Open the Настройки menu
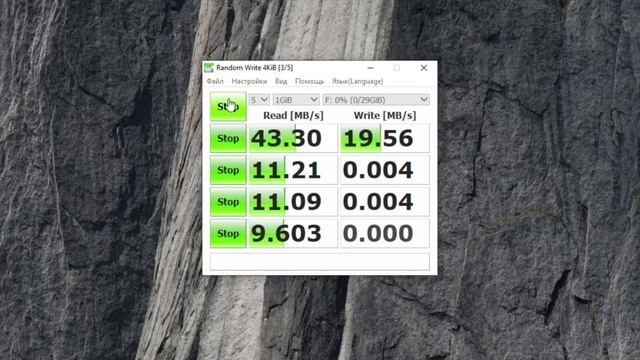Screen dimensions: 640x360 pos(249,81)
